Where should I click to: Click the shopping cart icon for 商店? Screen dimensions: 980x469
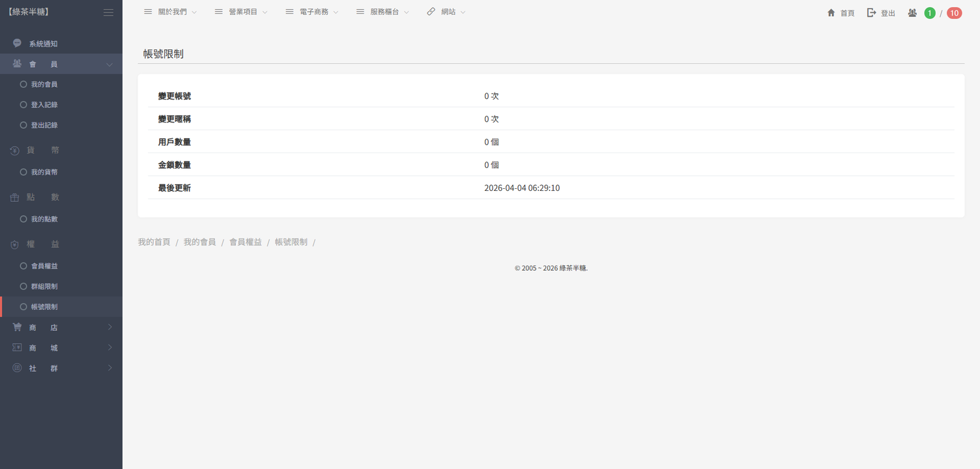[x=17, y=327]
